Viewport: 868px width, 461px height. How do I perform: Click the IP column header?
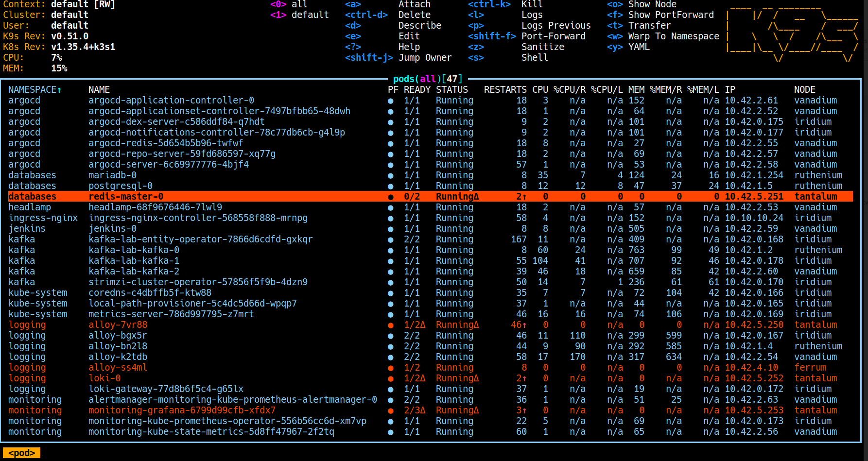tap(730, 90)
